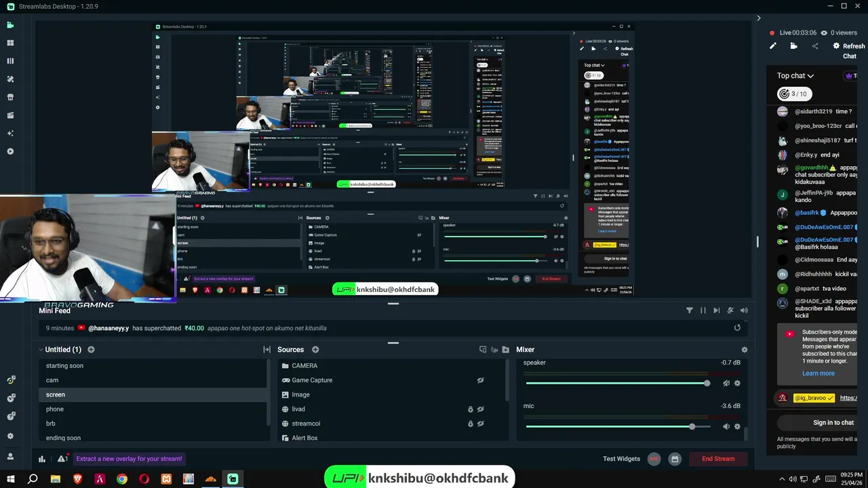Mute the mic audio source
Screen dimensions: 868x488
pyautogui.click(x=726, y=427)
